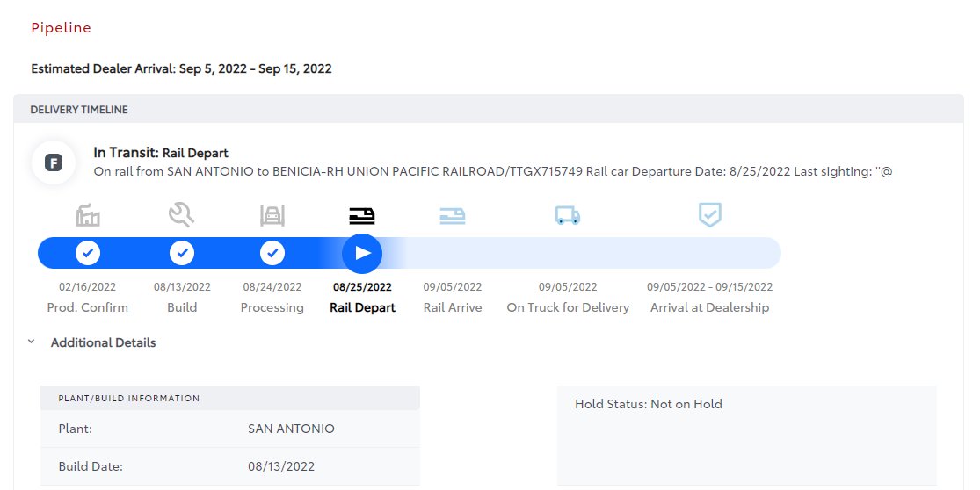The width and height of the screenshot is (980, 490).
Task: Click the car Processing stage icon
Action: (x=272, y=215)
